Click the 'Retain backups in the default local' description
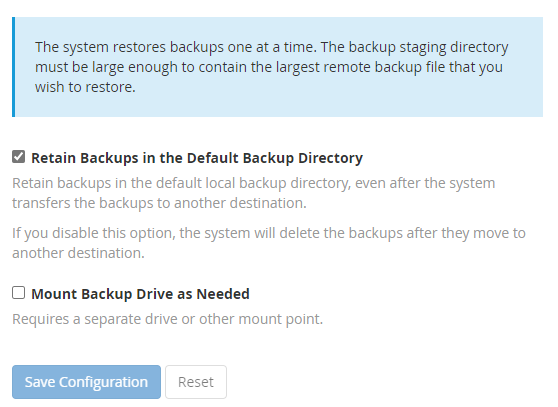Viewport: 558px width, 407px height. point(253,193)
